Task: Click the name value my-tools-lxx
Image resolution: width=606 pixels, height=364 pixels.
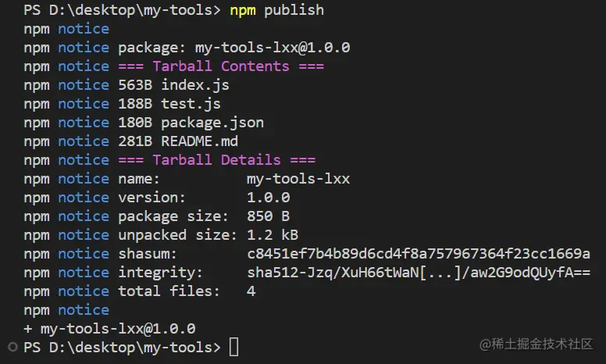Action: (x=298, y=179)
